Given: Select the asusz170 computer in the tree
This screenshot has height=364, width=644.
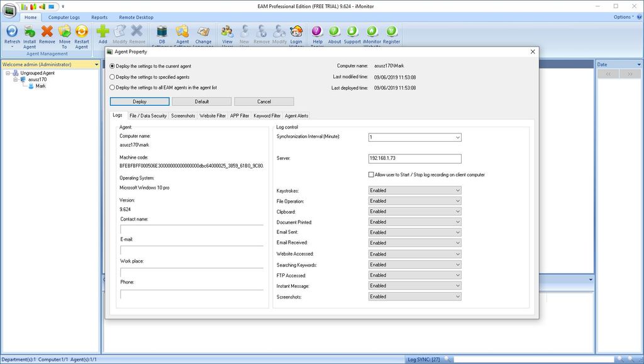Looking at the screenshot, I should point(37,79).
